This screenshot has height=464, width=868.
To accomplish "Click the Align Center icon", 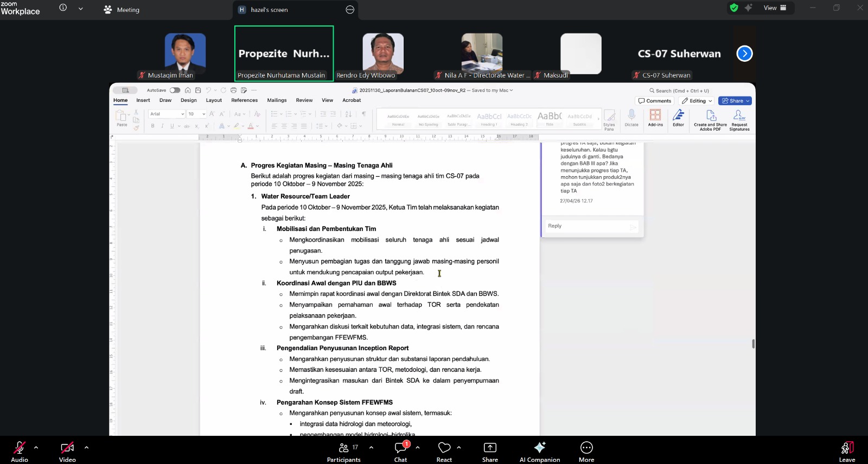I will pos(284,126).
